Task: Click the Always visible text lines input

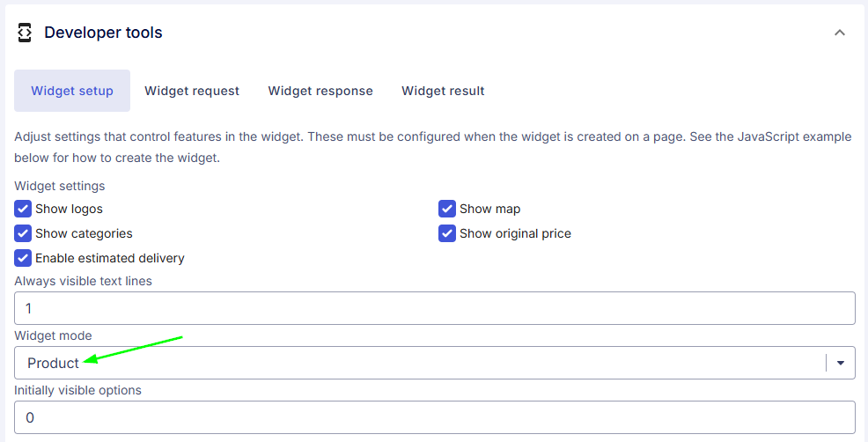Action: (435, 308)
